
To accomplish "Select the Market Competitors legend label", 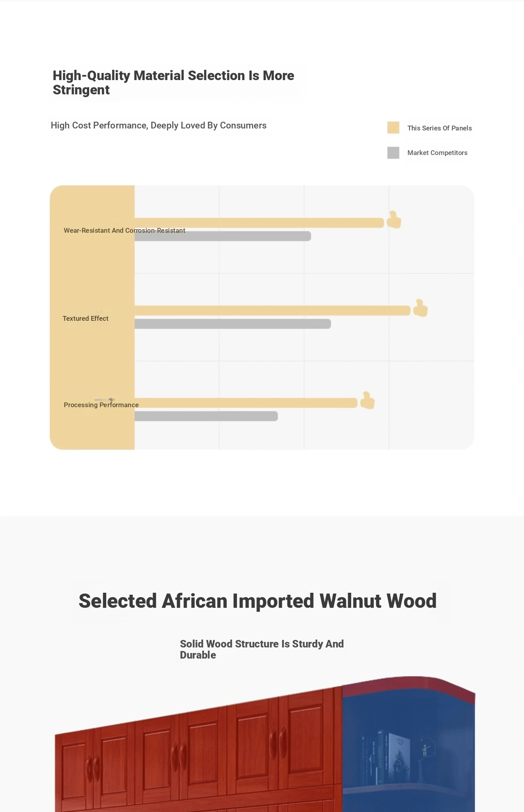I will click(x=437, y=153).
